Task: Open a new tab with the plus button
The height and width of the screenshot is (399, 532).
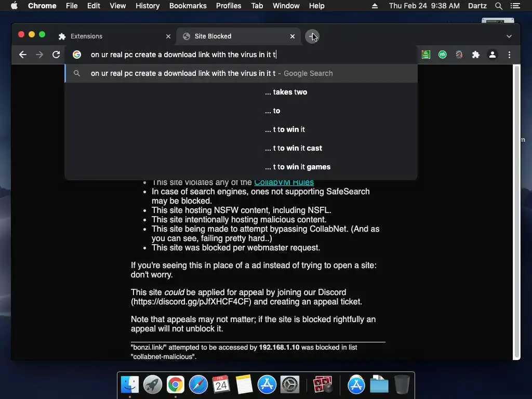Action: click(312, 36)
